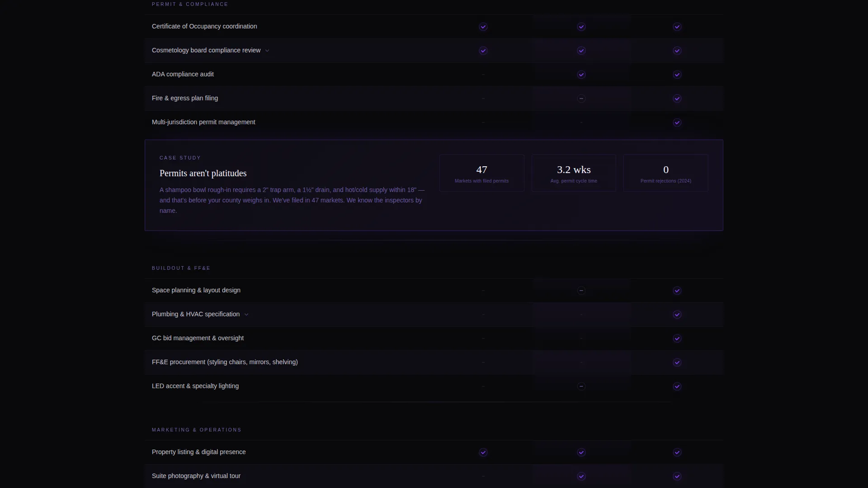The width and height of the screenshot is (868, 488).
Task: Click middle-column checkmark for ADA compliance audit
Action: [x=581, y=75]
